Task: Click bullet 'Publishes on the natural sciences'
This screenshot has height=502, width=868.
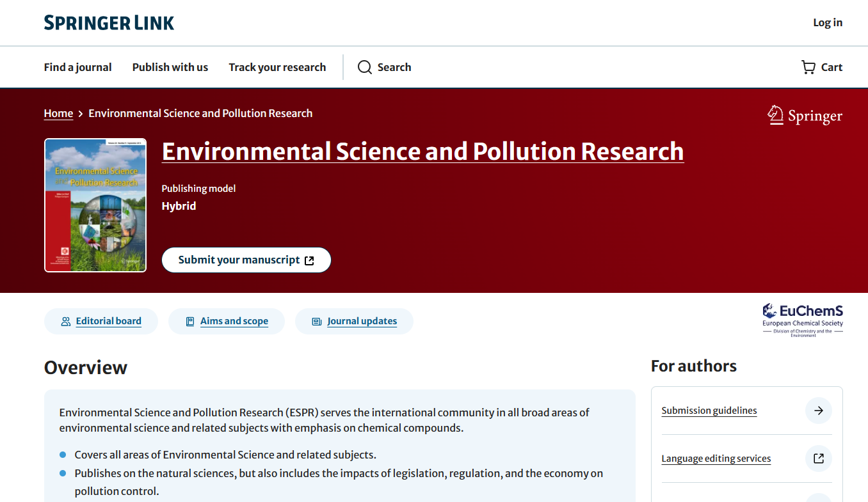Action: pos(339,482)
